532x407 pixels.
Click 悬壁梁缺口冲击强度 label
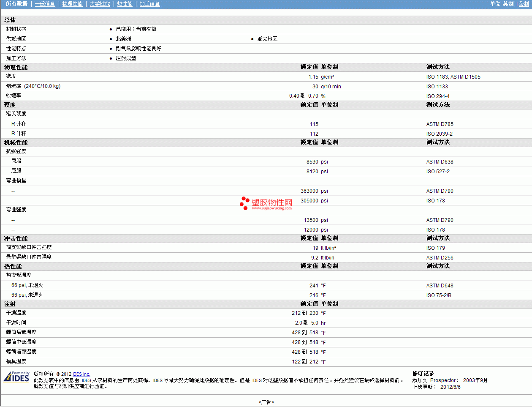pyautogui.click(x=29, y=257)
